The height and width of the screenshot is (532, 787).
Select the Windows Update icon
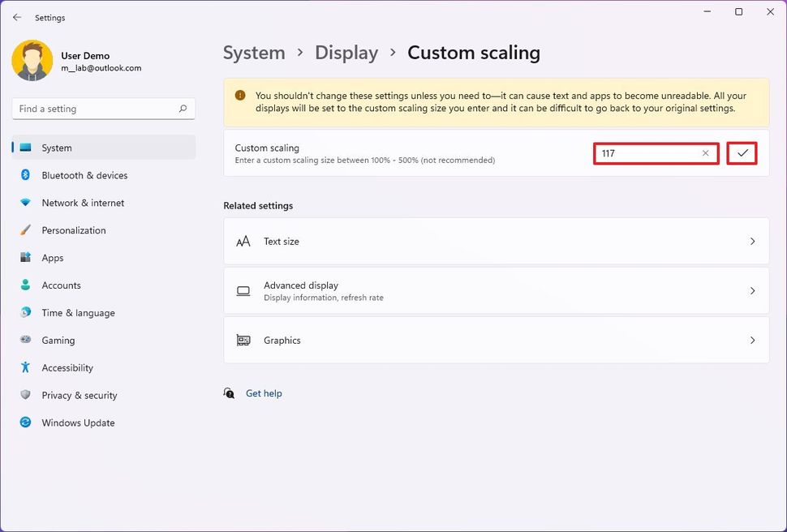coord(25,423)
